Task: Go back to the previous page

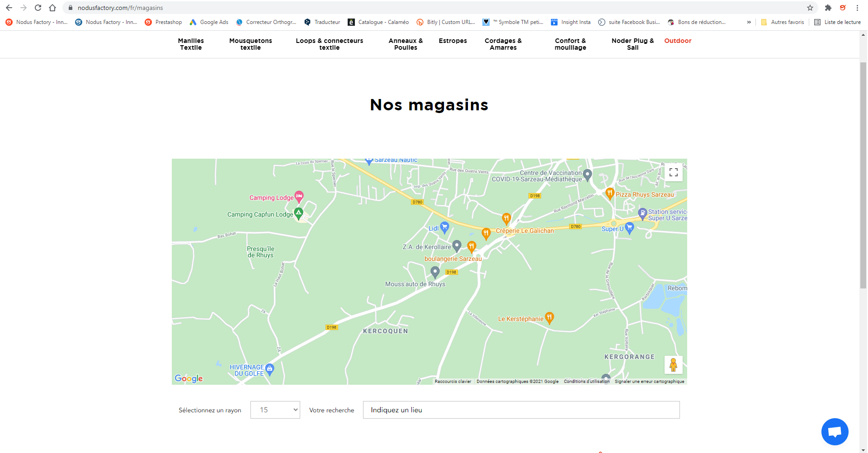Action: point(9,8)
